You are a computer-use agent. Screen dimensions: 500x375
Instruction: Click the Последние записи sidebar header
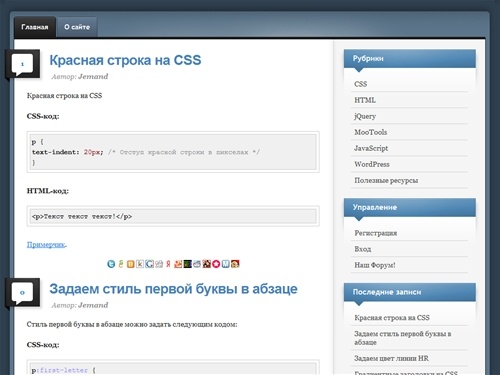[410, 292]
